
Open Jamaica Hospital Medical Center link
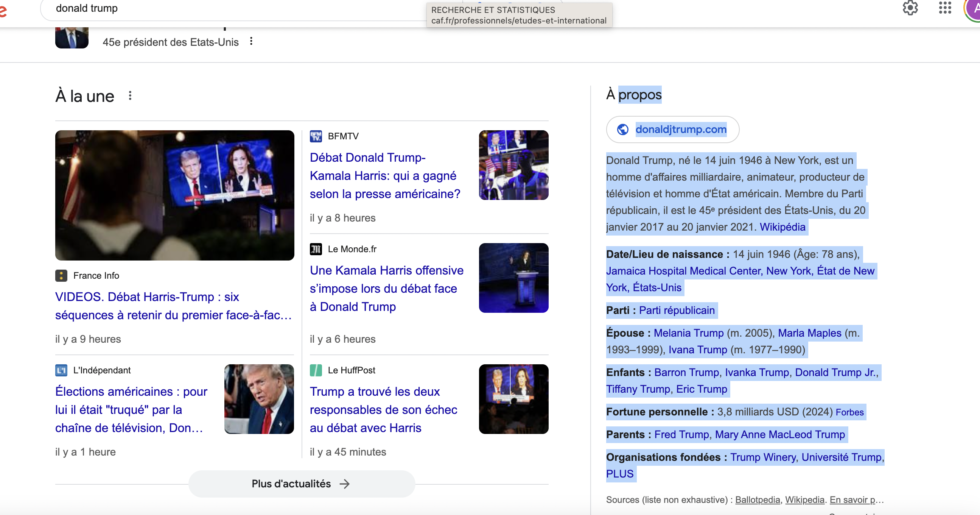740,279
